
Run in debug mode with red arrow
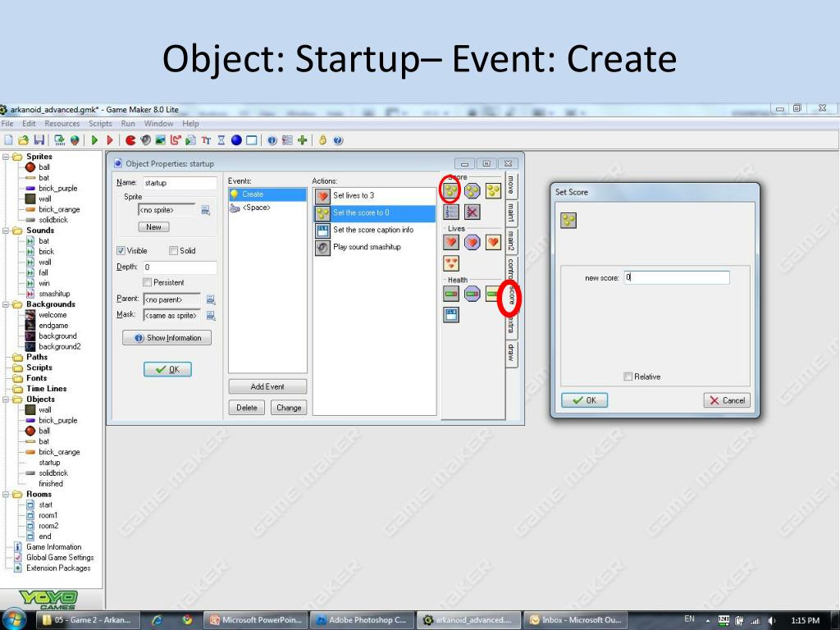click(110, 140)
